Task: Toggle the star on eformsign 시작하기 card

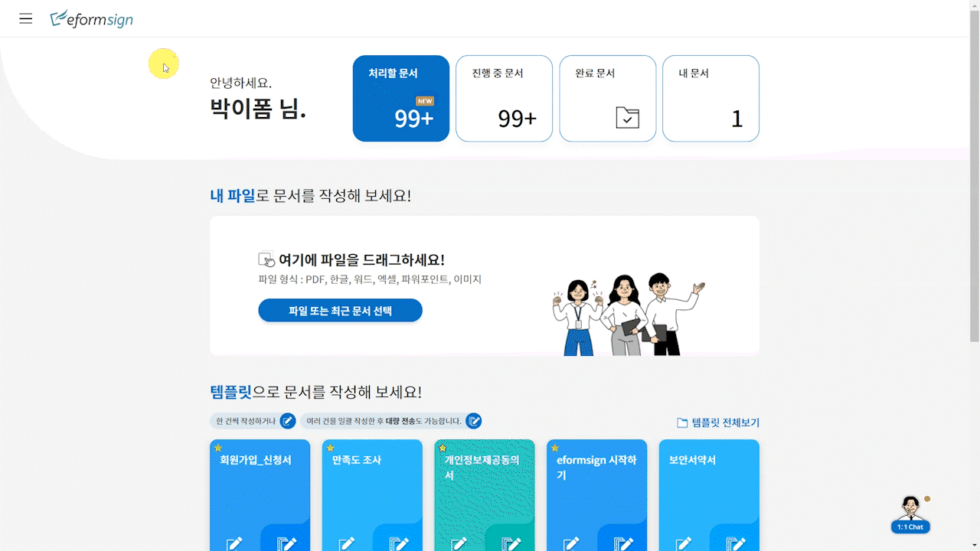Action: point(555,448)
